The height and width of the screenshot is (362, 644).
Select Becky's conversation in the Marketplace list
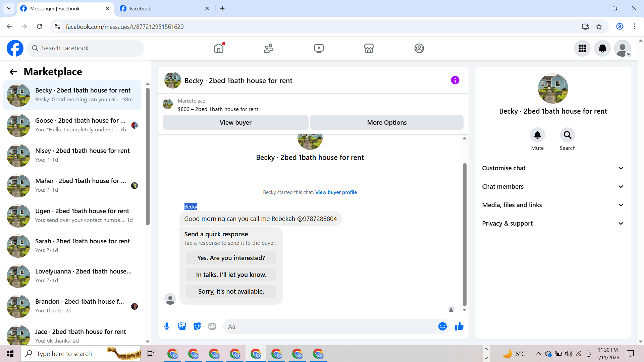[x=72, y=95]
